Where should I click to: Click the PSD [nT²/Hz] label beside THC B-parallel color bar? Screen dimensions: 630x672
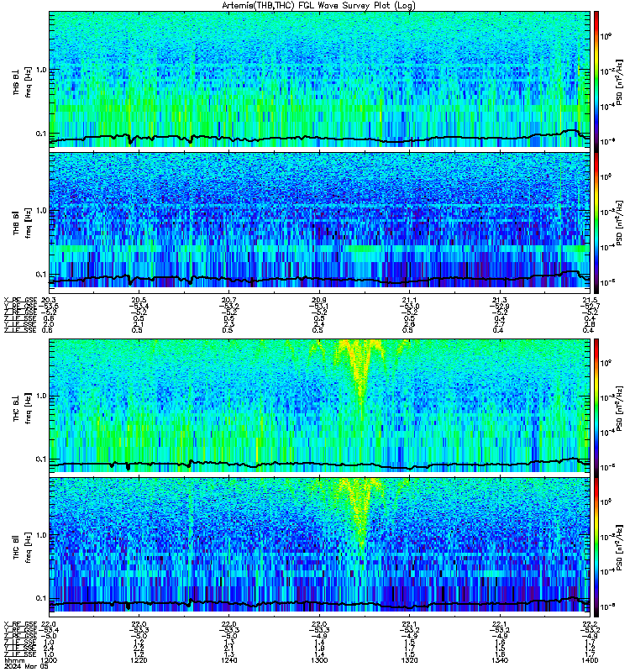619,548
